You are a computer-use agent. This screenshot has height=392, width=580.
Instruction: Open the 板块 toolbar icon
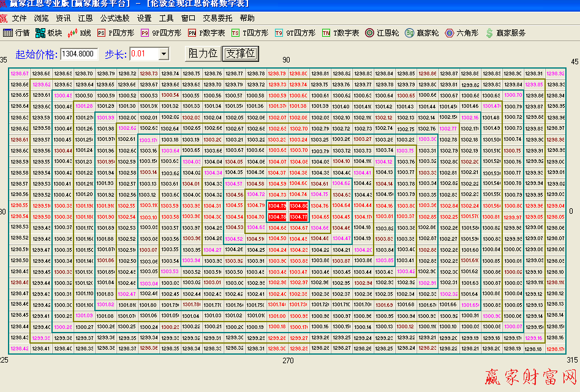click(48, 32)
